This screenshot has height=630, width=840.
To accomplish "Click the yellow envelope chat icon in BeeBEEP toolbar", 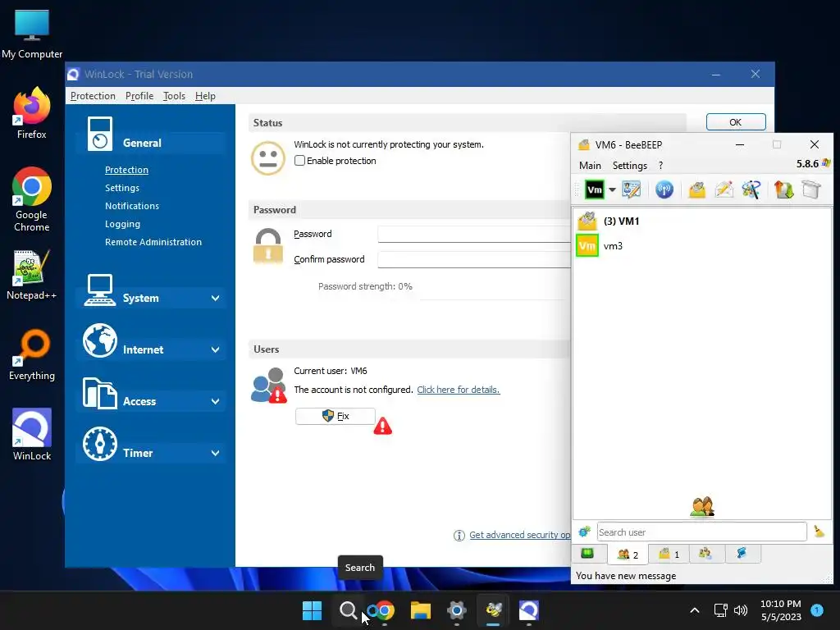I will 697,189.
